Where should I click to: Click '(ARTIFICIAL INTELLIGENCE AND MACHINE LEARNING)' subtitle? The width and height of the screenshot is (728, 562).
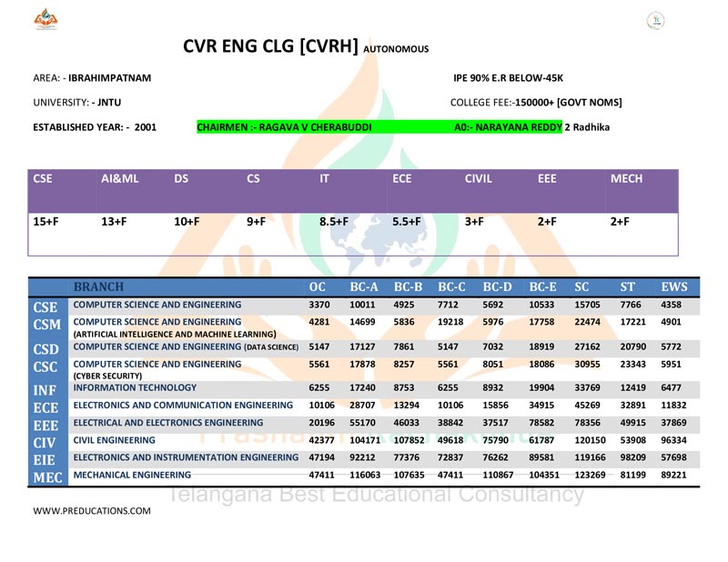pyautogui.click(x=175, y=334)
